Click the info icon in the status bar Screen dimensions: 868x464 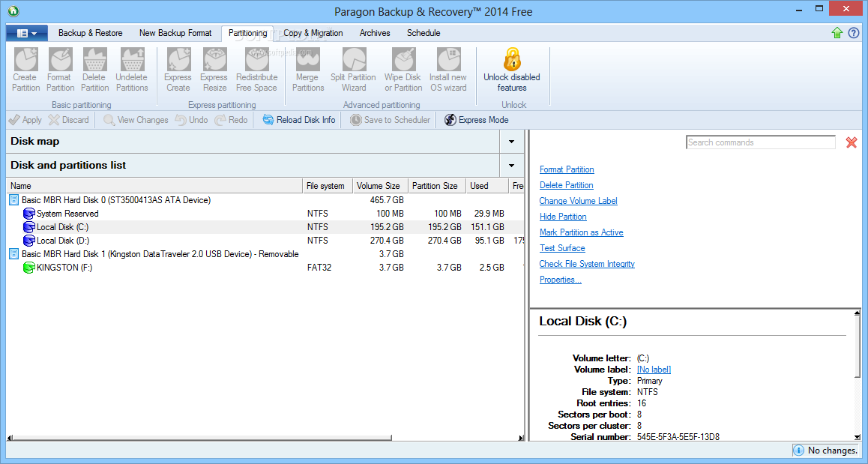(x=798, y=451)
